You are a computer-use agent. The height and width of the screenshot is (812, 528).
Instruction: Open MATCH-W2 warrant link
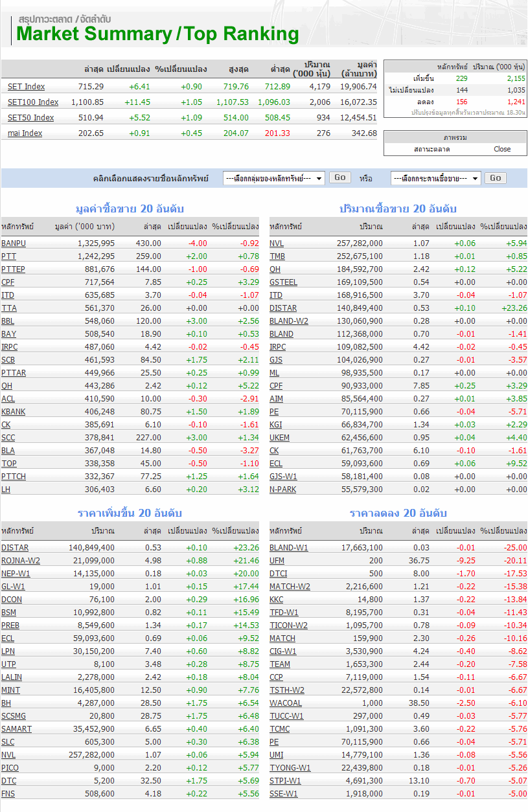click(290, 587)
